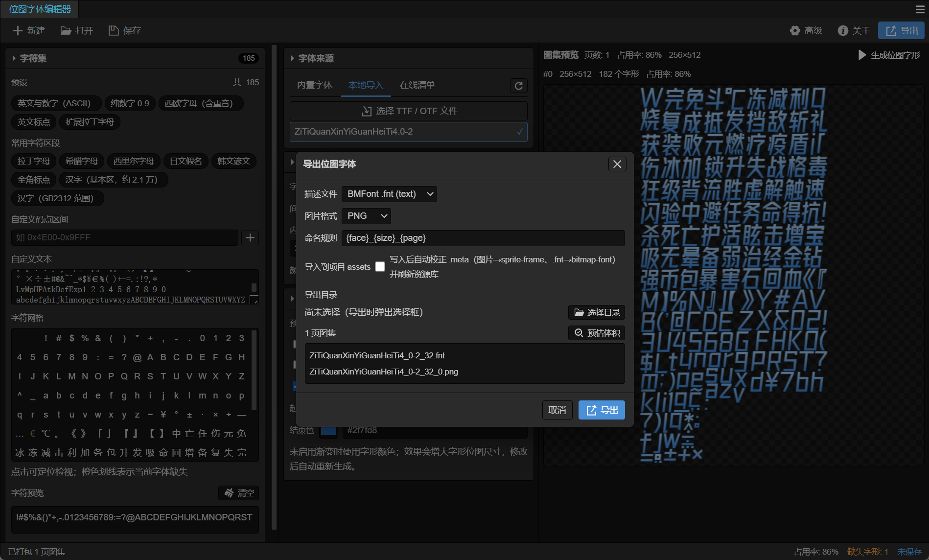Click 取消 in the export dialog

pos(557,410)
